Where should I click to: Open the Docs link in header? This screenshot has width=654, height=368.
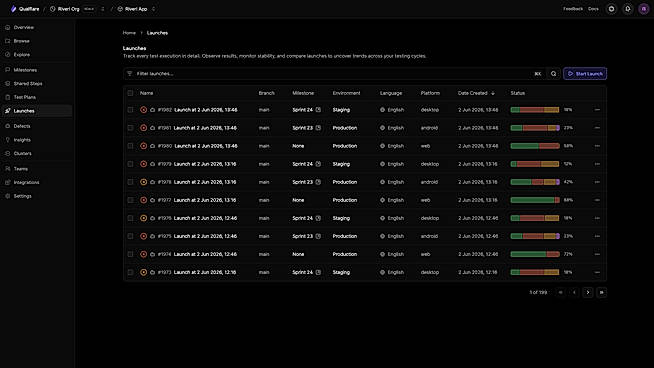click(x=593, y=9)
